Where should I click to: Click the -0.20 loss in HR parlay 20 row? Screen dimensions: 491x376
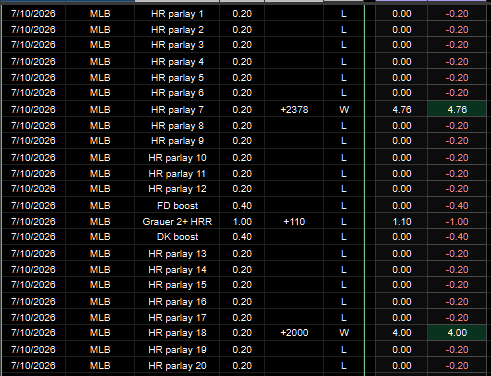pyautogui.click(x=457, y=366)
